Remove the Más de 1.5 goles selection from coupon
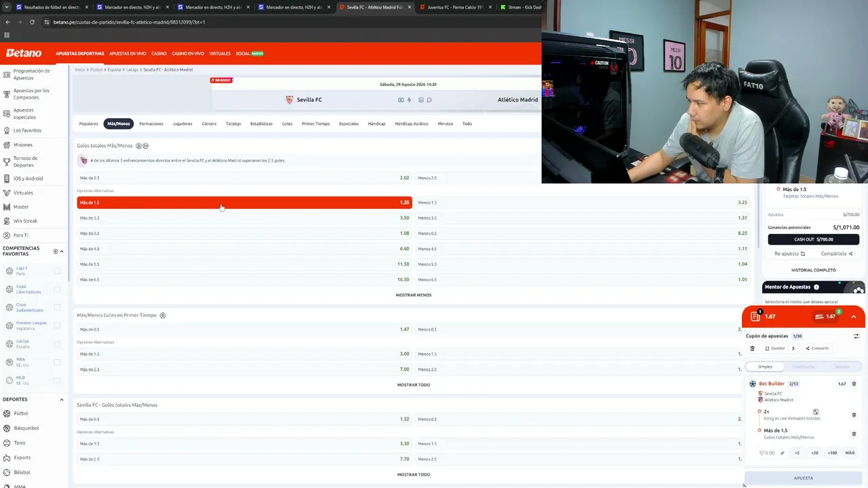The height and width of the screenshot is (488, 868). 854,434
